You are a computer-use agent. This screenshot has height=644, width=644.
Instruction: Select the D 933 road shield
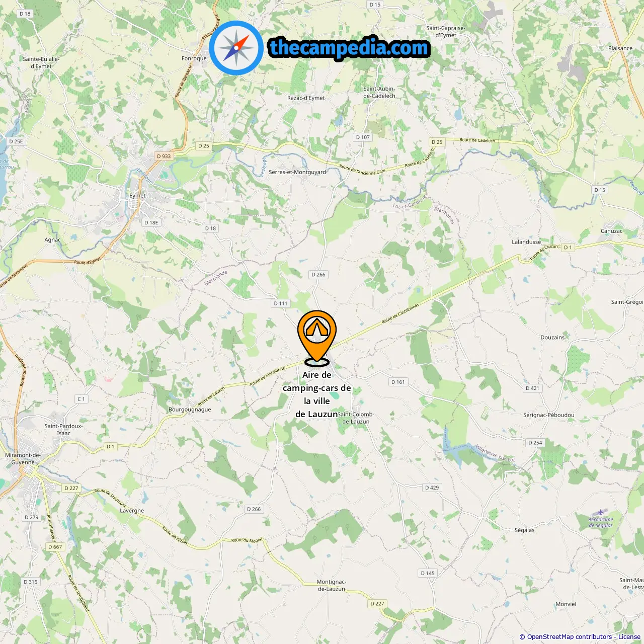click(x=164, y=156)
